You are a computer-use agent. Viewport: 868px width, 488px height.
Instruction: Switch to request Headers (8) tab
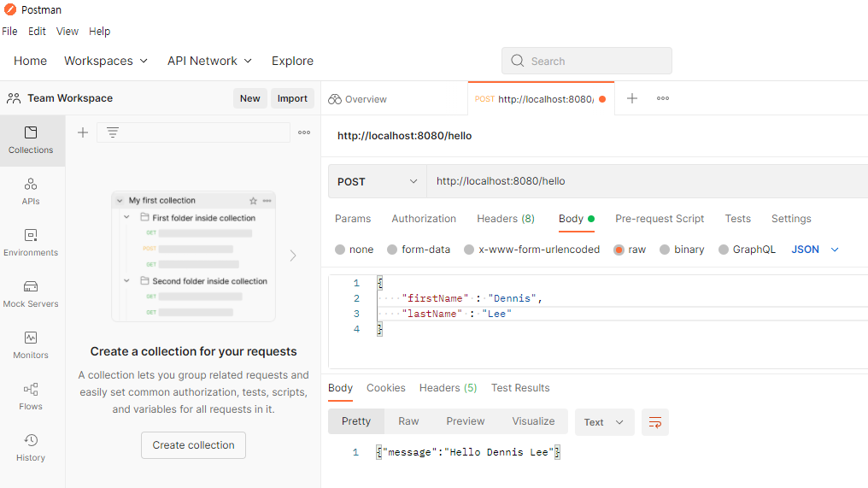click(x=506, y=219)
